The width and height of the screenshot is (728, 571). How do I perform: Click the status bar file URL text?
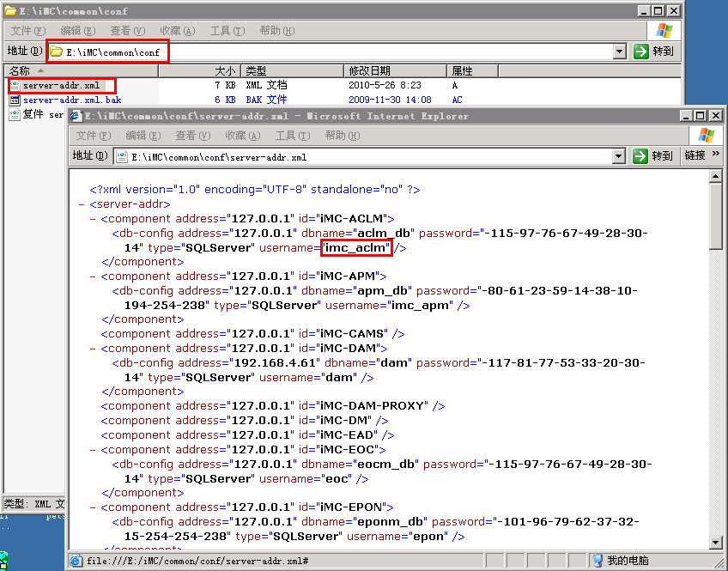pos(197,561)
